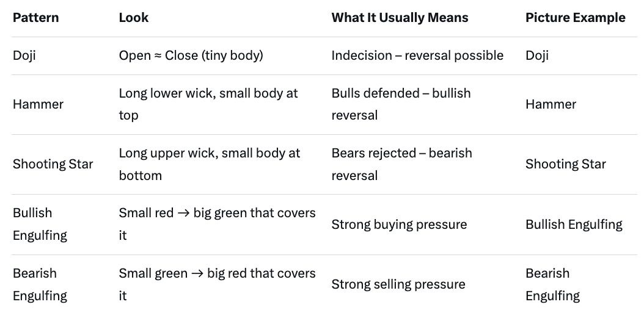Click the Open ≈ Close (tiny body) cell
The width and height of the screenshot is (644, 321).
[191, 56]
